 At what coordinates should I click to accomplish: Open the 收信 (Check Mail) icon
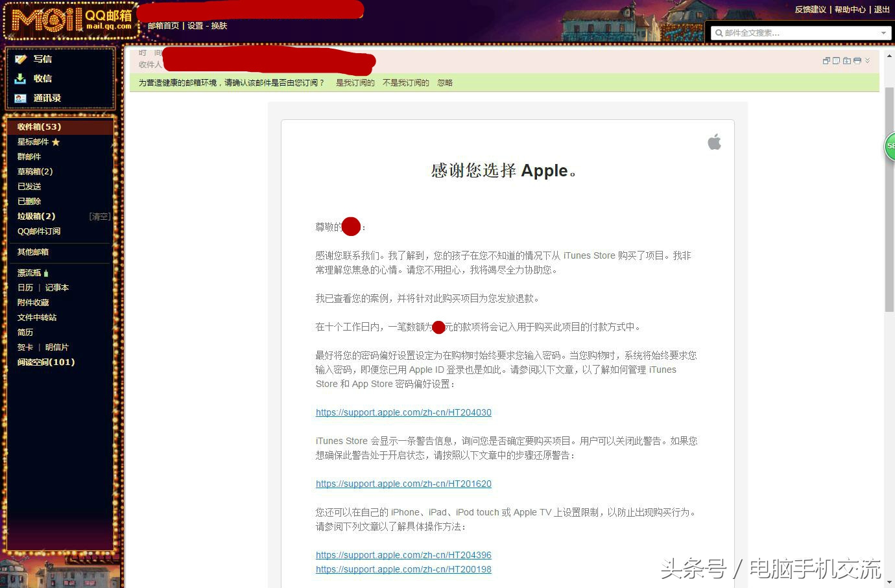click(x=21, y=78)
